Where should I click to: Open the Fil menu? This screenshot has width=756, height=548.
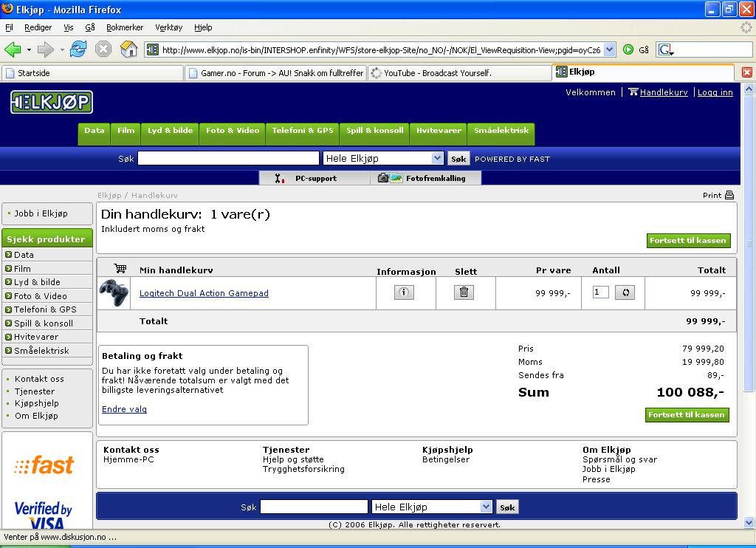(x=9, y=27)
